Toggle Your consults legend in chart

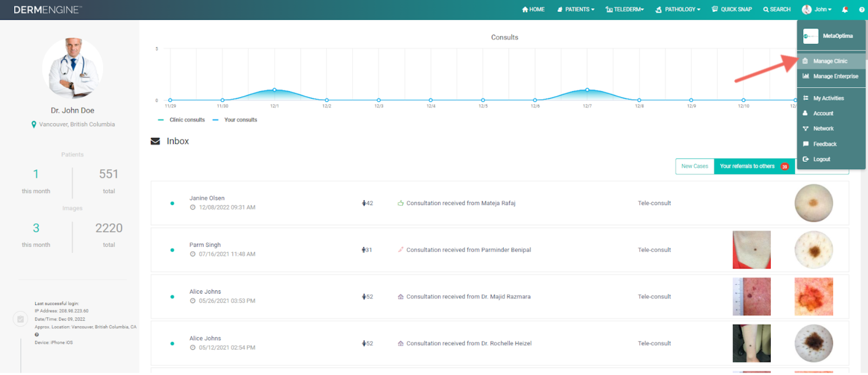[x=235, y=120]
